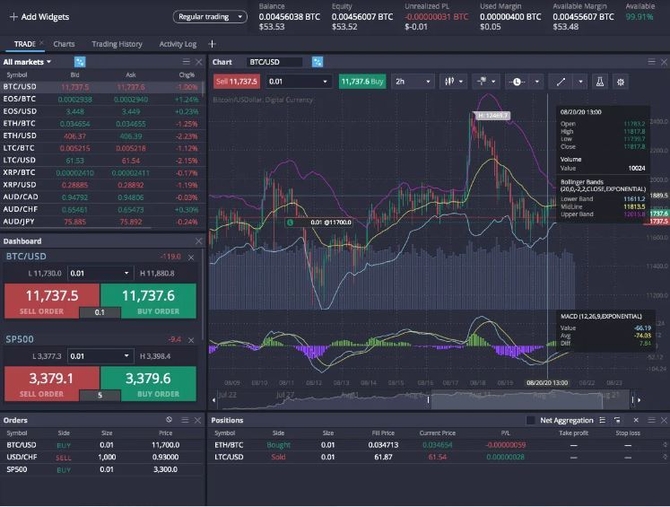Open Orders panel settings gear icon

tap(168, 420)
